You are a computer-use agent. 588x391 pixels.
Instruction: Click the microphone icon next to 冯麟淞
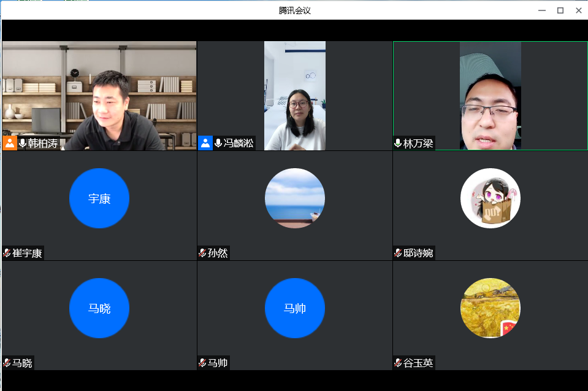pos(218,143)
